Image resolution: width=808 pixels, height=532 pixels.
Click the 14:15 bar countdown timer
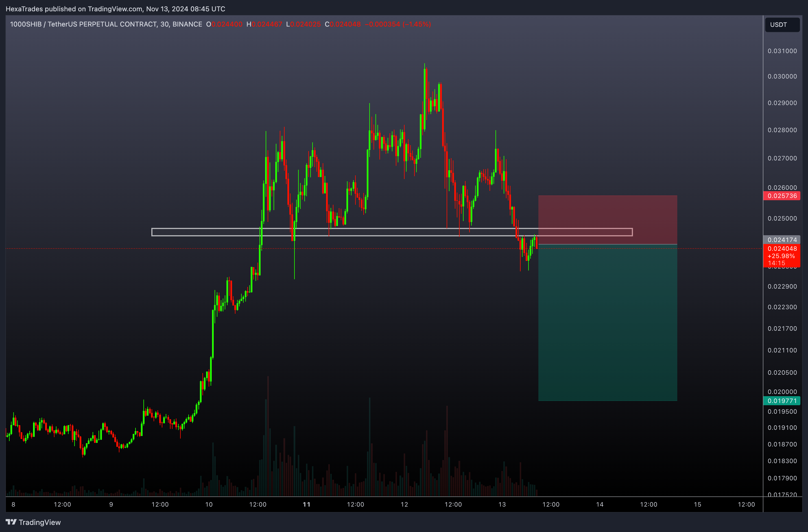pos(776,263)
